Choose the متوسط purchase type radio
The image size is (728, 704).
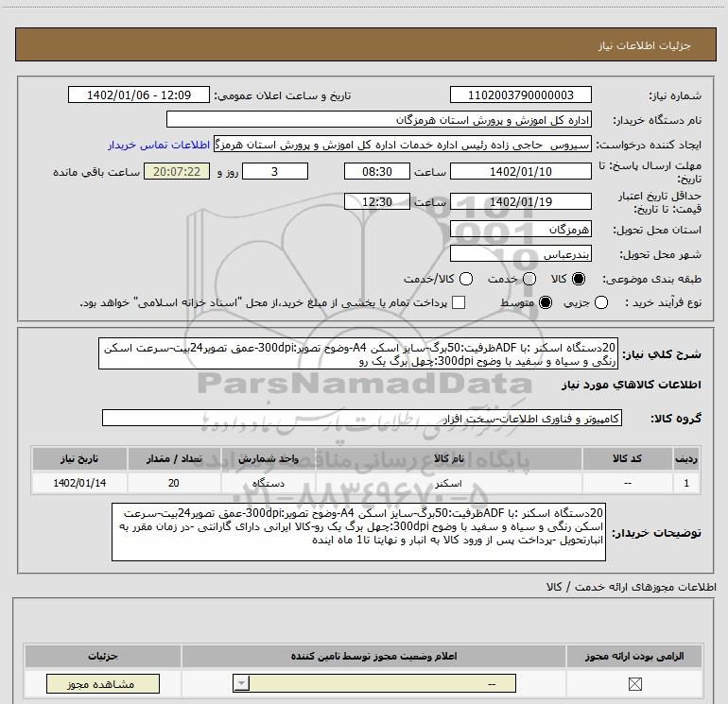(546, 302)
